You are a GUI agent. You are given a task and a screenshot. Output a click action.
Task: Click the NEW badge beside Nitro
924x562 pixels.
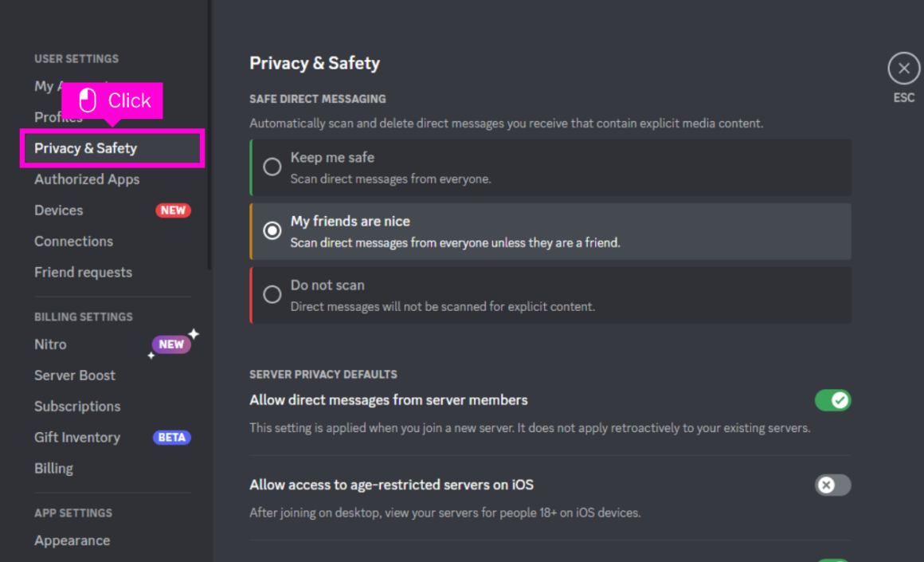click(x=170, y=344)
